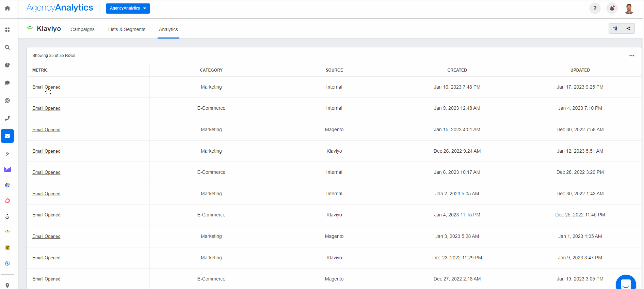Screen dimensions: 644x289
Task: Expand the AgencyAnalytics dropdown button
Action: point(128,8)
